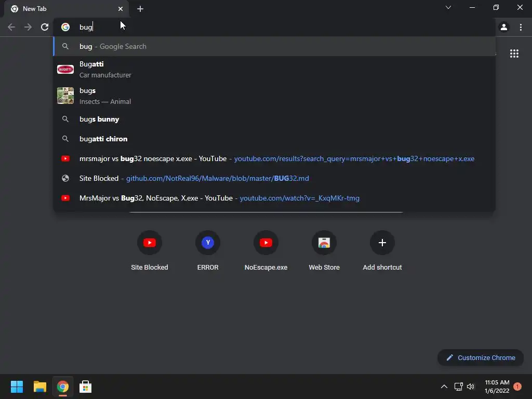The image size is (532, 399).
Task: Open the profile avatar icon
Action: (x=504, y=27)
